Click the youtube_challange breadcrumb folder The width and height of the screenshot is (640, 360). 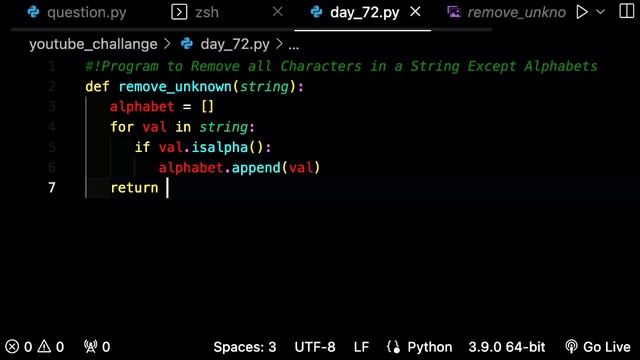tap(93, 44)
